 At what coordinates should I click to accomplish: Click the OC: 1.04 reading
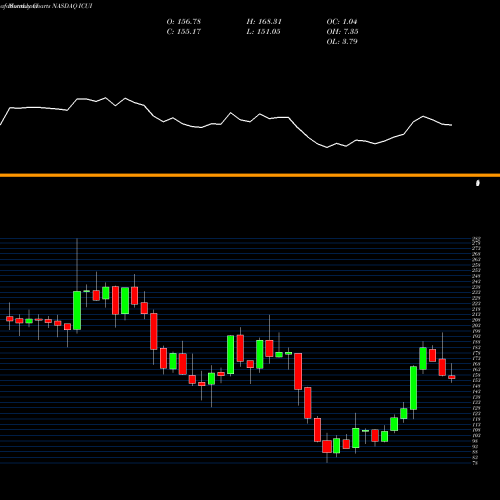[x=342, y=22]
